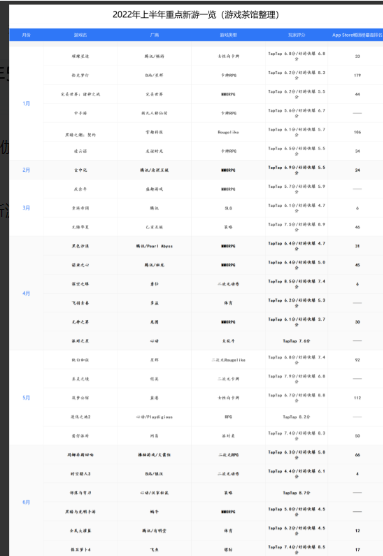383x556 pixels.
Task: Click the TapTap 8.7分 rating cell
Action: (x=296, y=493)
